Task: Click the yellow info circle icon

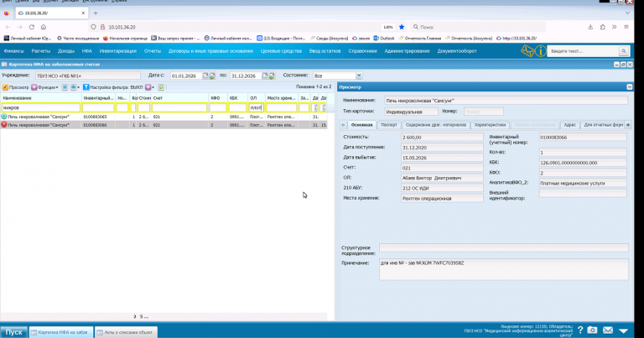Action: (541, 51)
